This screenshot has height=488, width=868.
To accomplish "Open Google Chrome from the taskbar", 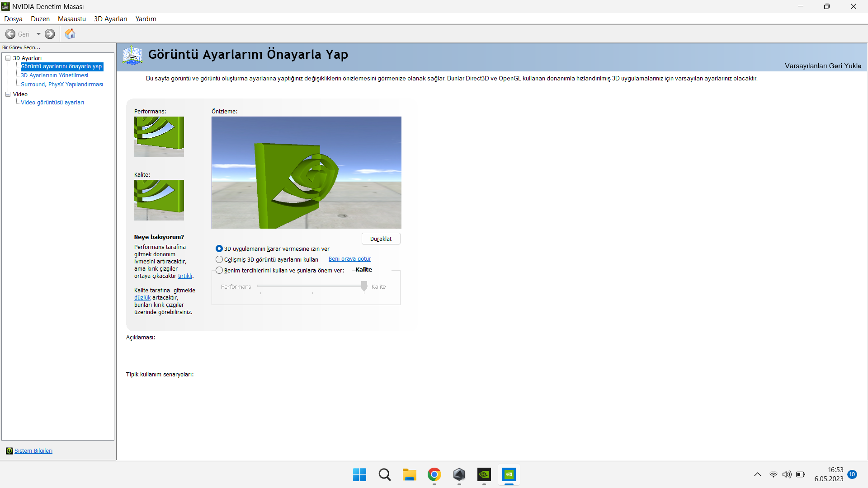I will 434,474.
